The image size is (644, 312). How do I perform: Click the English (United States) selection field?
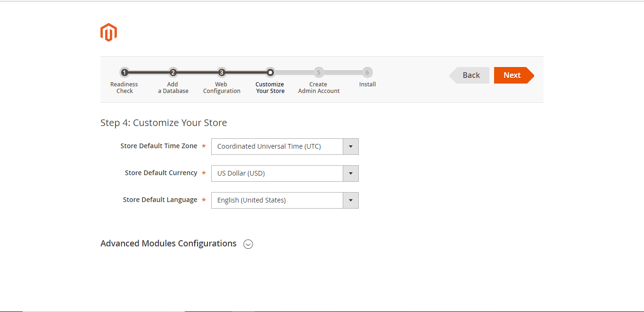tap(277, 200)
